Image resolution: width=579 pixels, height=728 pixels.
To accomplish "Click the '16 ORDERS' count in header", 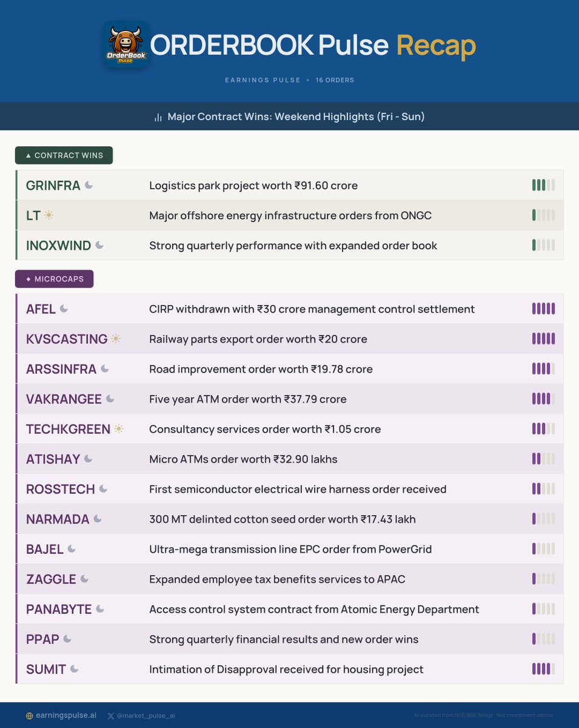I will click(x=335, y=80).
